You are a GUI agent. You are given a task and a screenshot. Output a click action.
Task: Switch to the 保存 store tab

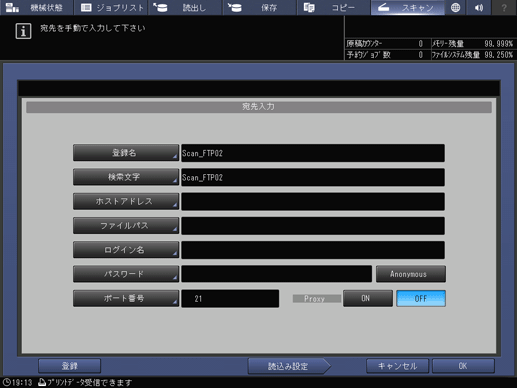259,7
